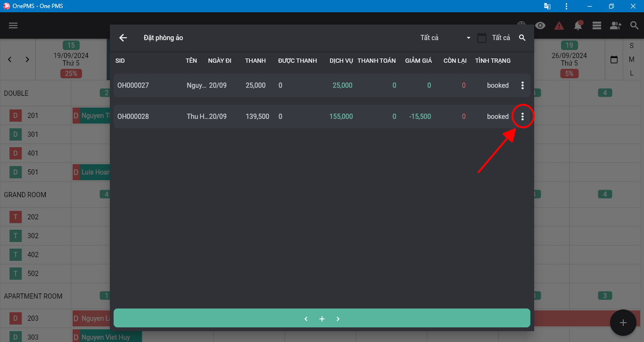Click room 402 status badge T
This screenshot has height=342, width=644.
(16, 255)
